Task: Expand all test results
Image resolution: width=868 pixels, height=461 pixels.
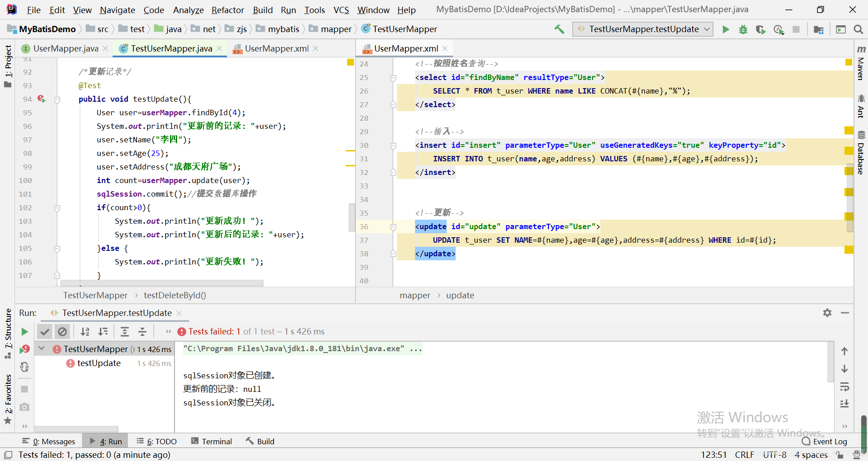Action: [x=125, y=332]
